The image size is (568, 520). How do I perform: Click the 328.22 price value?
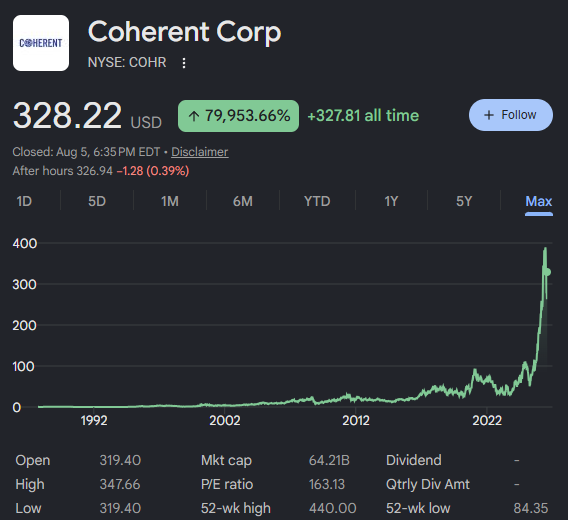click(67, 116)
